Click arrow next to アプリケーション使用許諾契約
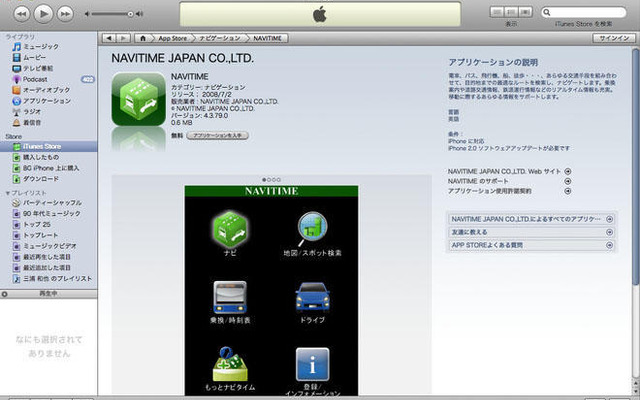The width and height of the screenshot is (640, 400). pos(568,191)
